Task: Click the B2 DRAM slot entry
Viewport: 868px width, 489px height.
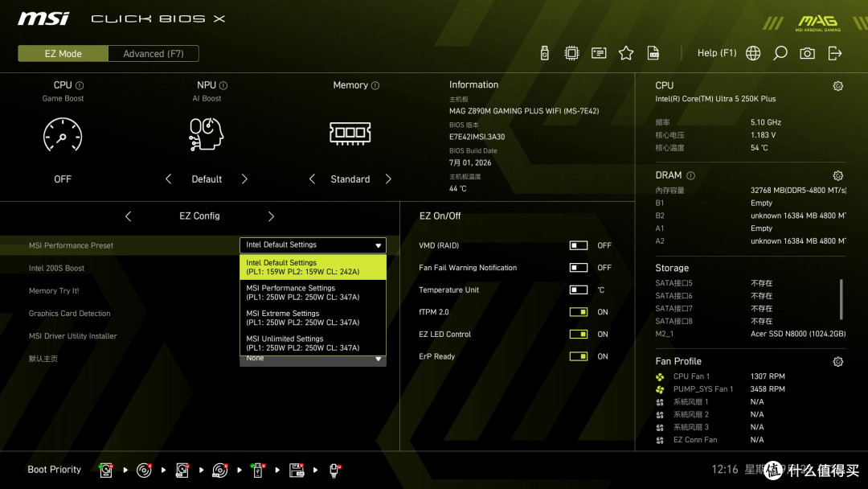Action: tap(751, 216)
